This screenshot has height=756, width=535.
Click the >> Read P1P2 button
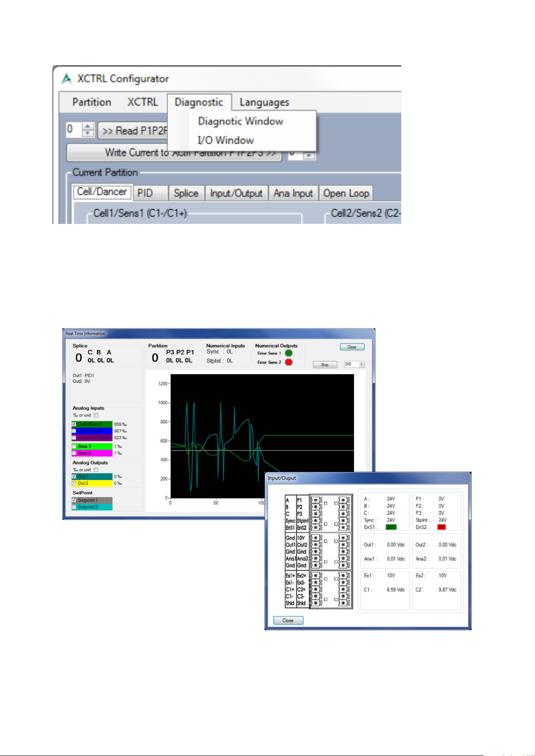pyautogui.click(x=133, y=131)
